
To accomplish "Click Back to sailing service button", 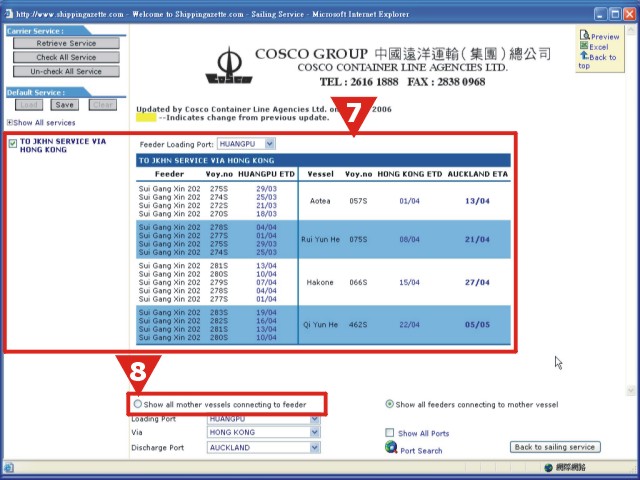I will click(555, 447).
